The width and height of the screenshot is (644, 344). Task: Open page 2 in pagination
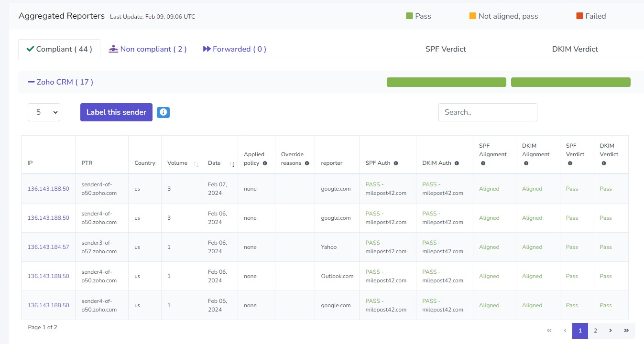click(595, 331)
